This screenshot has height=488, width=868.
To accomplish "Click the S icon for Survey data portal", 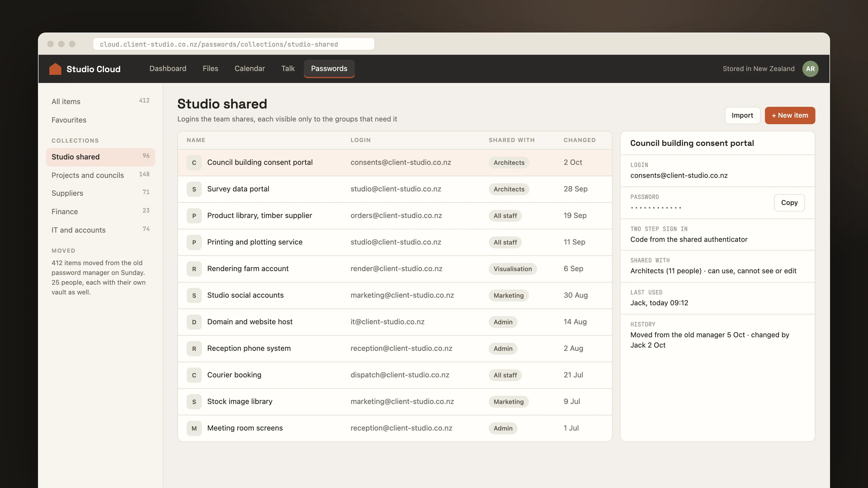I will tap(194, 189).
